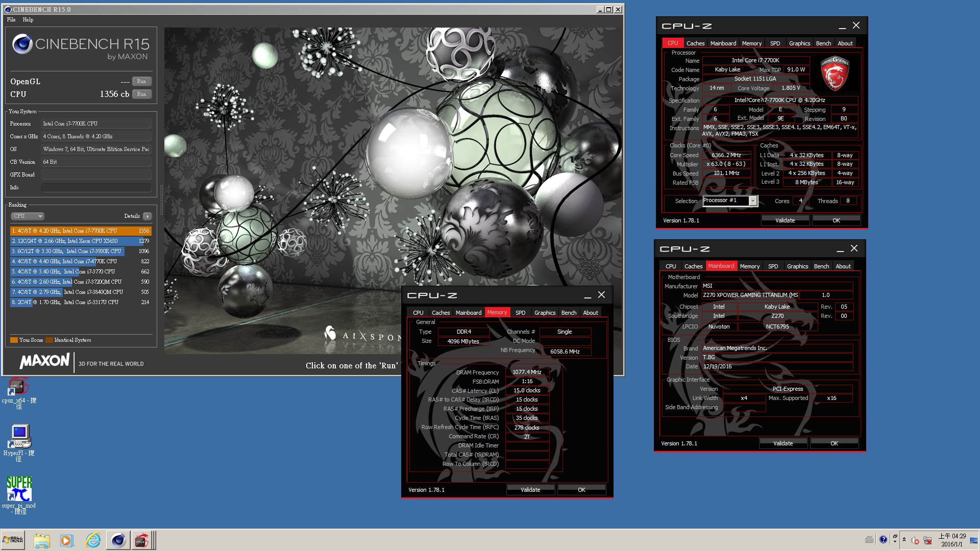
Task: Open About tab in top CPU-Z window
Action: (845, 43)
